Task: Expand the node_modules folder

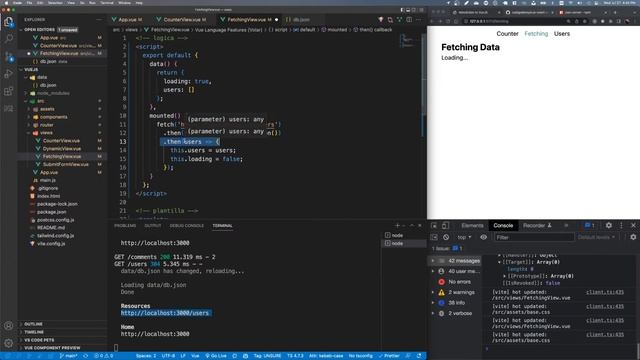Action: click(x=61, y=93)
